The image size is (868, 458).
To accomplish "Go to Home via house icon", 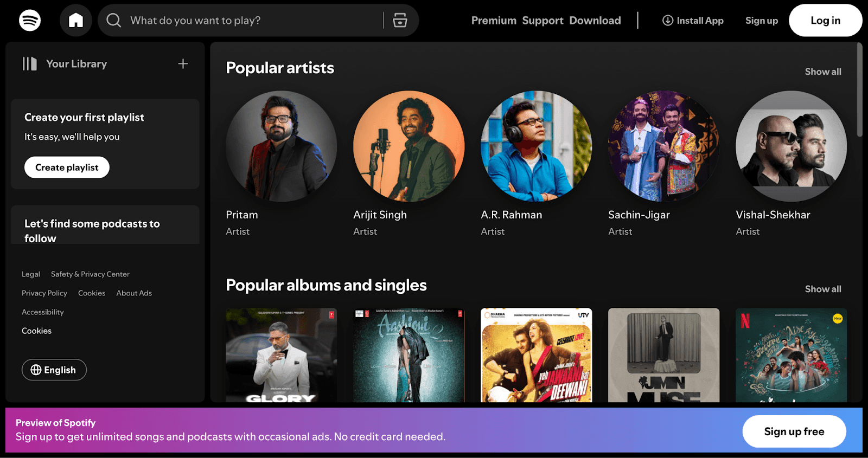I will (x=76, y=21).
